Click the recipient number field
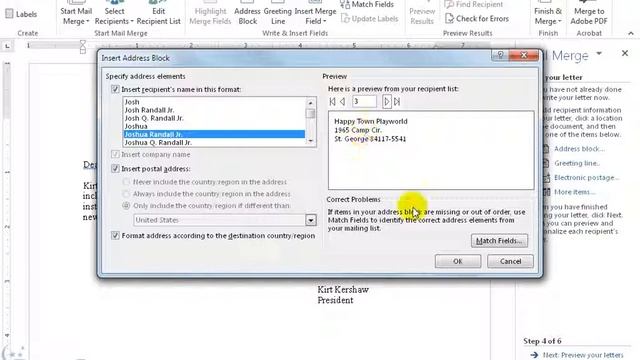 tap(364, 102)
